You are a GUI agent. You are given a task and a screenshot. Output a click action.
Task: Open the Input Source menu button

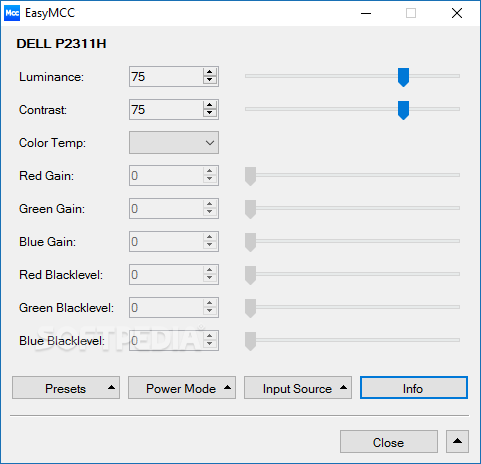click(298, 388)
